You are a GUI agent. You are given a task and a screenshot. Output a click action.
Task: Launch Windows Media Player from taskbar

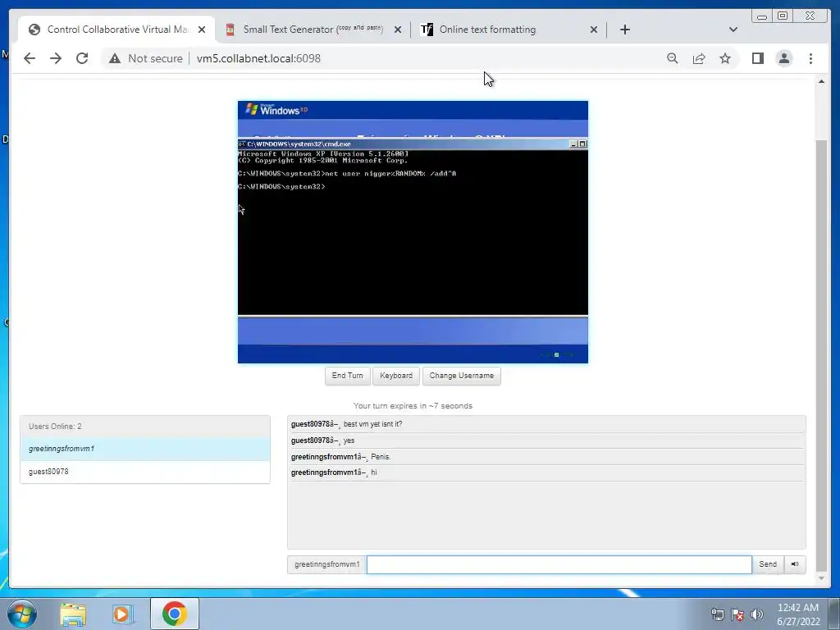122,614
